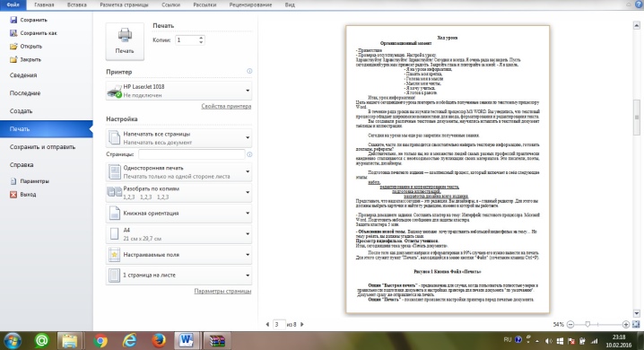
Task: Switch to the Главная ribbon tab
Action: pos(44,4)
